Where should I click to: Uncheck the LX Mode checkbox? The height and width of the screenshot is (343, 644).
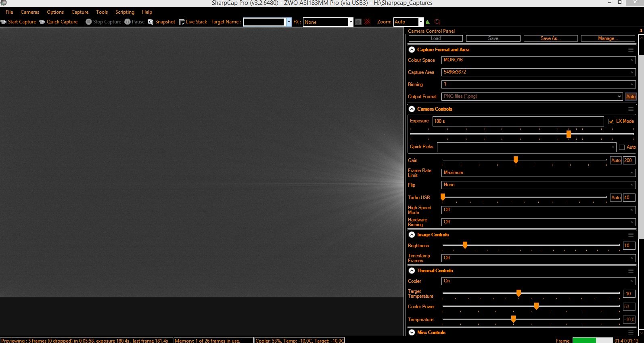(x=611, y=121)
